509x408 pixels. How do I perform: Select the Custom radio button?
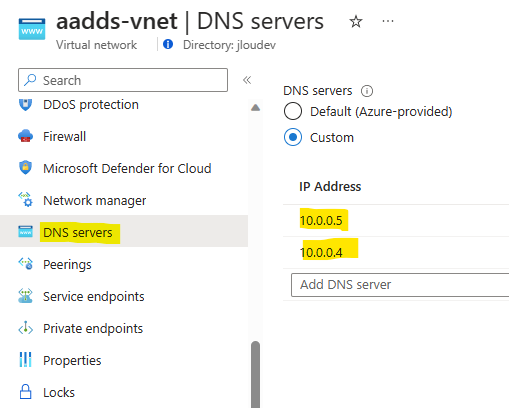coord(293,137)
